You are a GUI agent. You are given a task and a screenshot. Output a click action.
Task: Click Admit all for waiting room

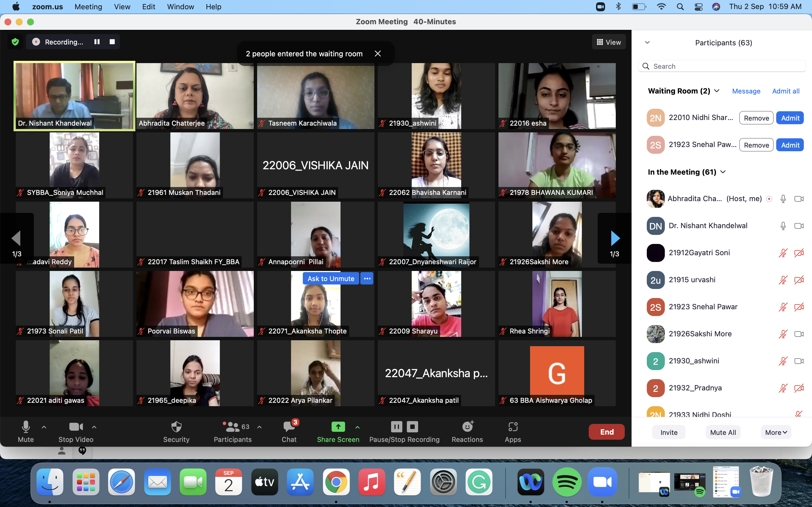pos(786,91)
